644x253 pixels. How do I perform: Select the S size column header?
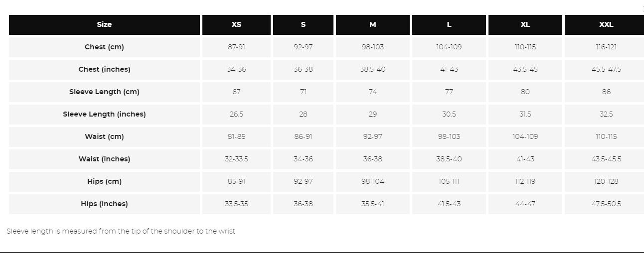click(x=303, y=24)
